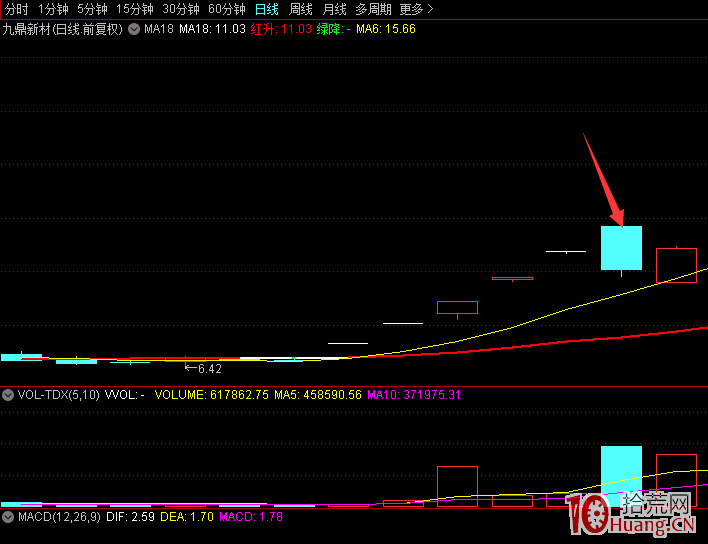This screenshot has height=544, width=708.
Task: Click the 绿降 indicator label
Action: (334, 29)
